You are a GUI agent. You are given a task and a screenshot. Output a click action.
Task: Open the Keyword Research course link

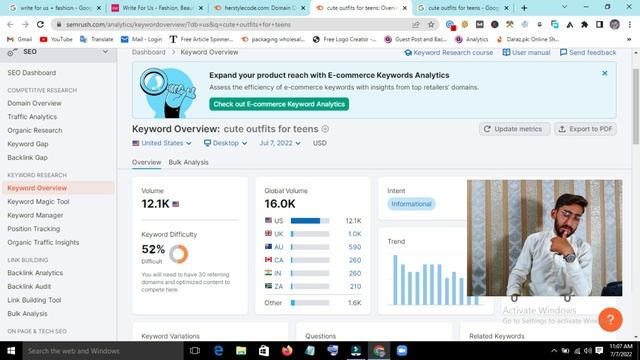pos(449,53)
